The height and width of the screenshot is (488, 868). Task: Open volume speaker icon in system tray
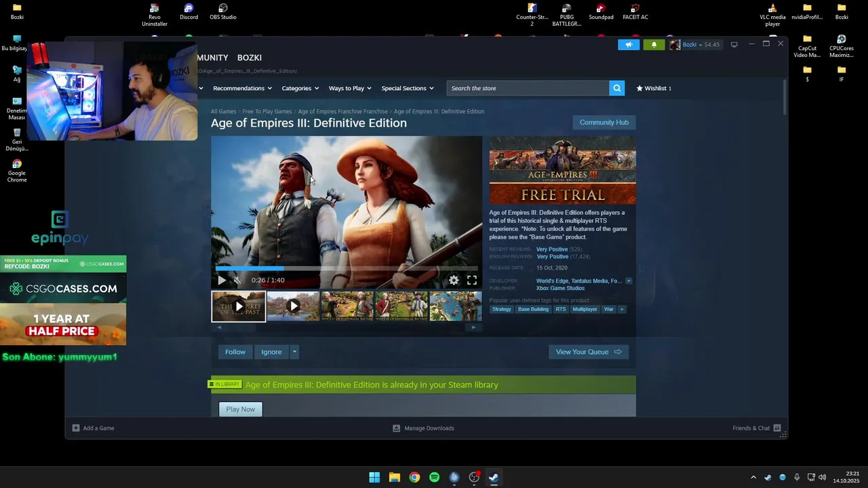(823, 477)
